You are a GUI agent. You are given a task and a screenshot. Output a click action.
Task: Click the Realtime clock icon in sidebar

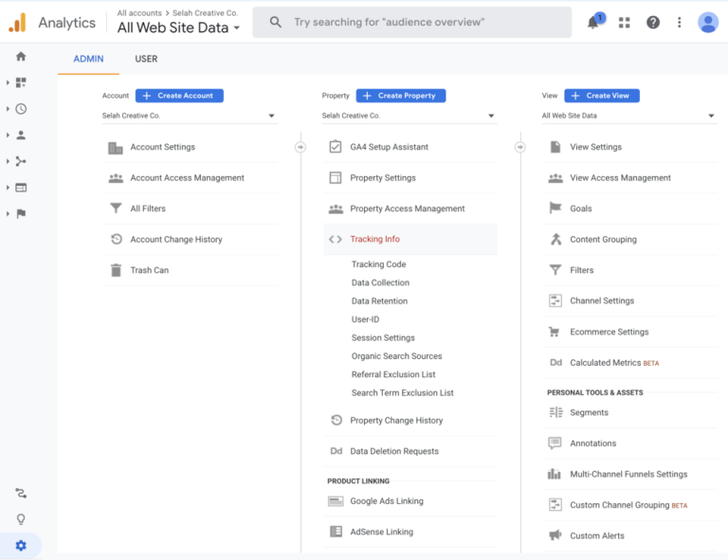tap(21, 109)
